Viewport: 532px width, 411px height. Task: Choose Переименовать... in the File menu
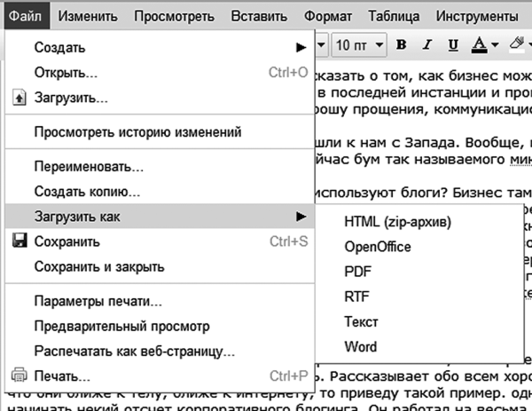[89, 166]
